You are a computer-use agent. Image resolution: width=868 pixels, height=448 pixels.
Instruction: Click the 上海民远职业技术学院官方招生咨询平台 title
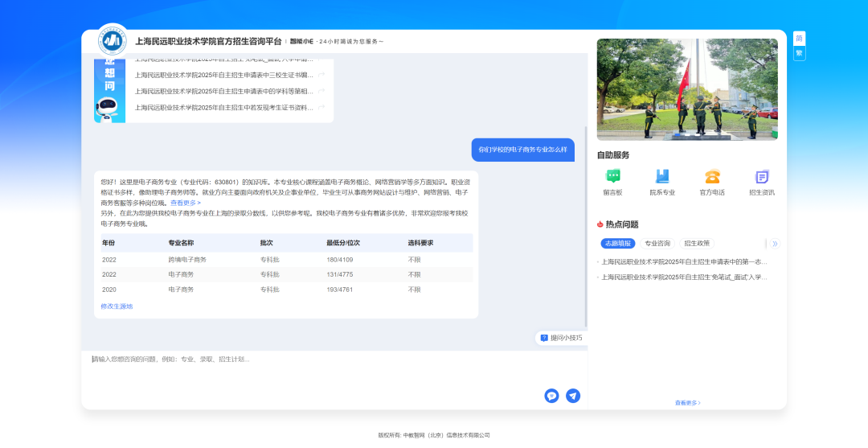208,42
